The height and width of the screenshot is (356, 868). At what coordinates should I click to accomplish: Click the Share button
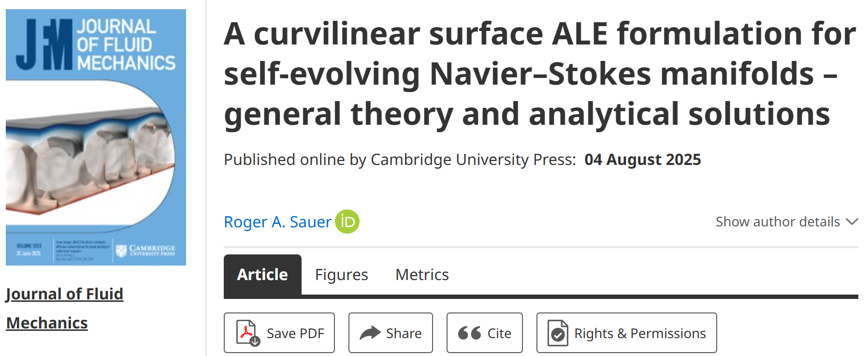click(391, 333)
